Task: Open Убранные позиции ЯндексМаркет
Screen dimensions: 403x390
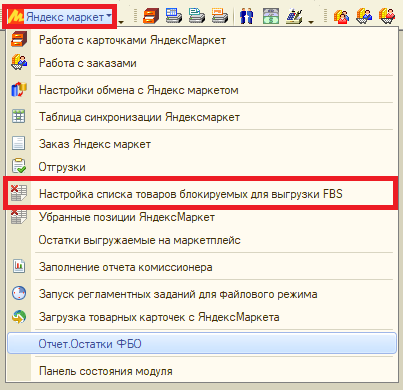Action: pyautogui.click(x=202, y=217)
